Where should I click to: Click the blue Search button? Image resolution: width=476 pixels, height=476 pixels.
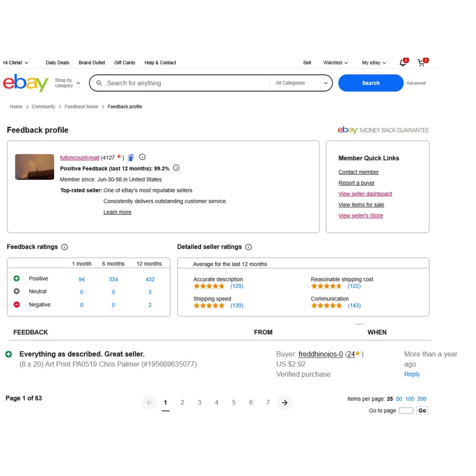click(371, 83)
